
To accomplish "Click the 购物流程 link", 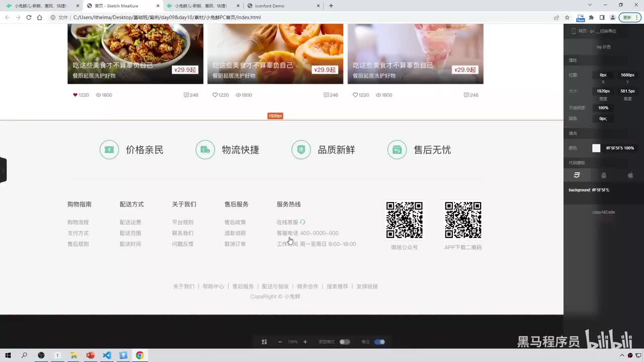I will [78, 222].
